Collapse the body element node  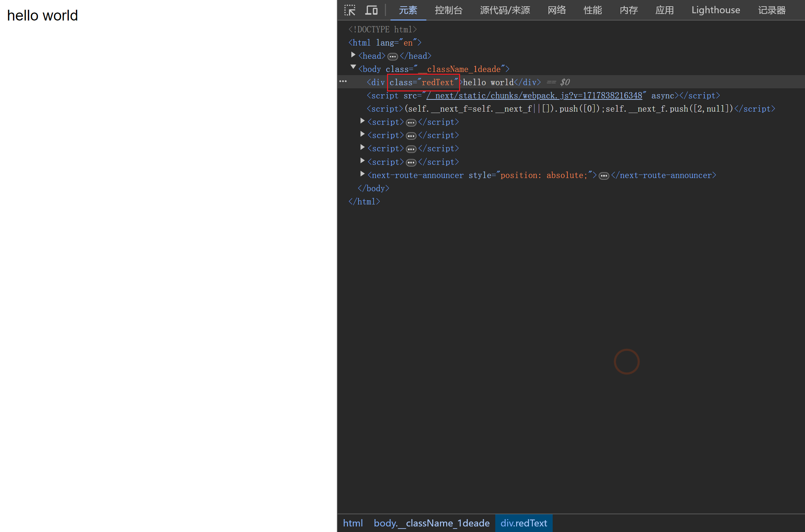[x=353, y=67]
